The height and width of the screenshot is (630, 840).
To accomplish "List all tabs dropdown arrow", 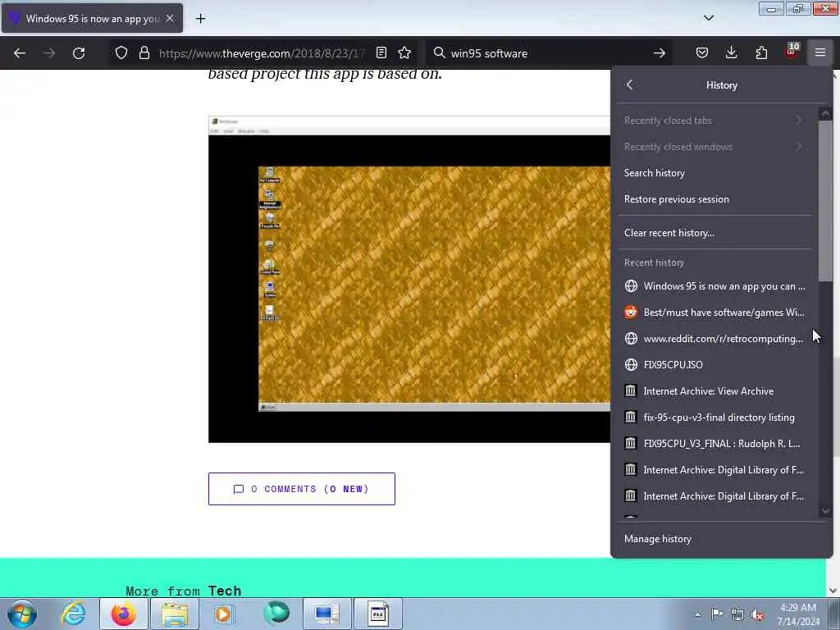I will (x=709, y=18).
